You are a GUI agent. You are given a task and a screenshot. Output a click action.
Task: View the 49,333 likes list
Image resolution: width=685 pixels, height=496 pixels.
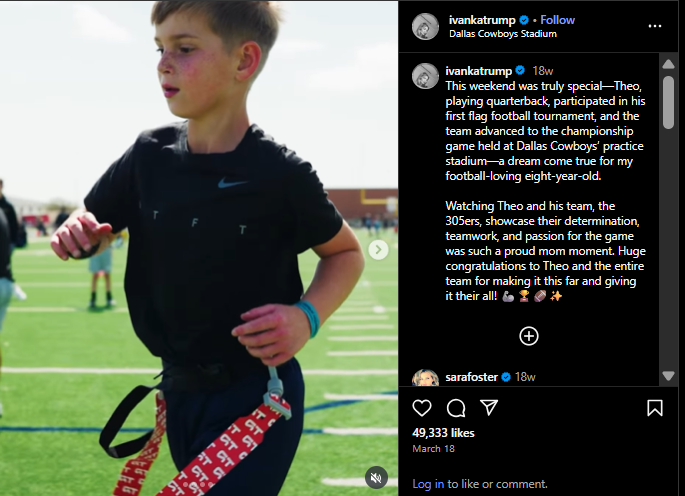[443, 433]
